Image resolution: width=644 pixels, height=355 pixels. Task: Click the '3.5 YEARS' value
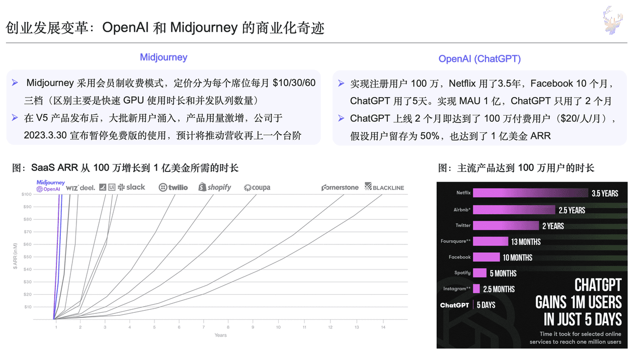605,194
